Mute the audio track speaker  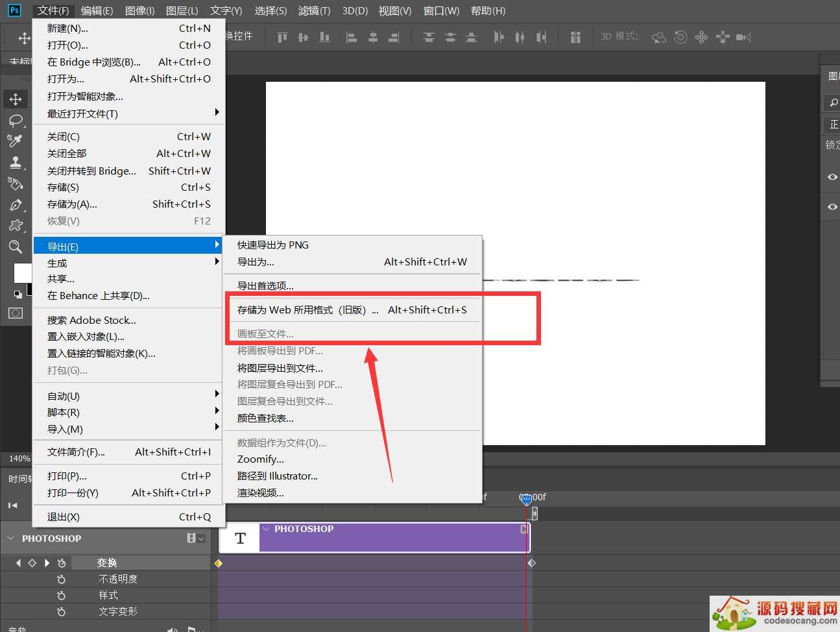point(172,629)
